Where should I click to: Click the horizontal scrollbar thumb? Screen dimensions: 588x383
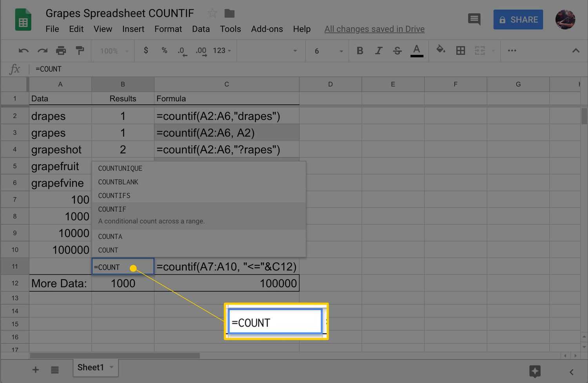(115, 356)
